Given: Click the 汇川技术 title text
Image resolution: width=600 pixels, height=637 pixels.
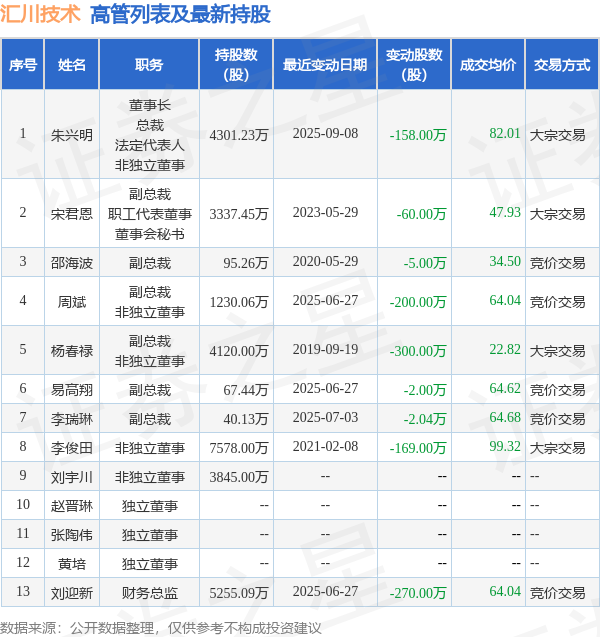Looking at the screenshot, I should tap(40, 14).
